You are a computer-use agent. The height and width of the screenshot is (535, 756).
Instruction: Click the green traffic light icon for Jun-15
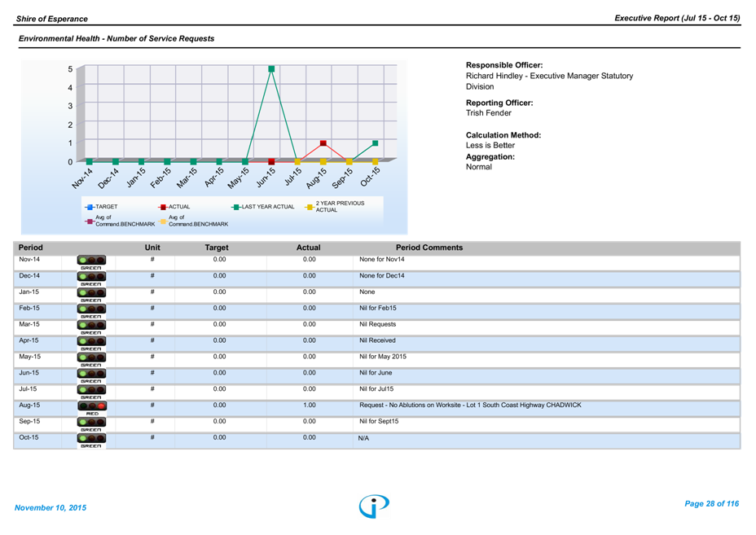pyautogui.click(x=92, y=375)
